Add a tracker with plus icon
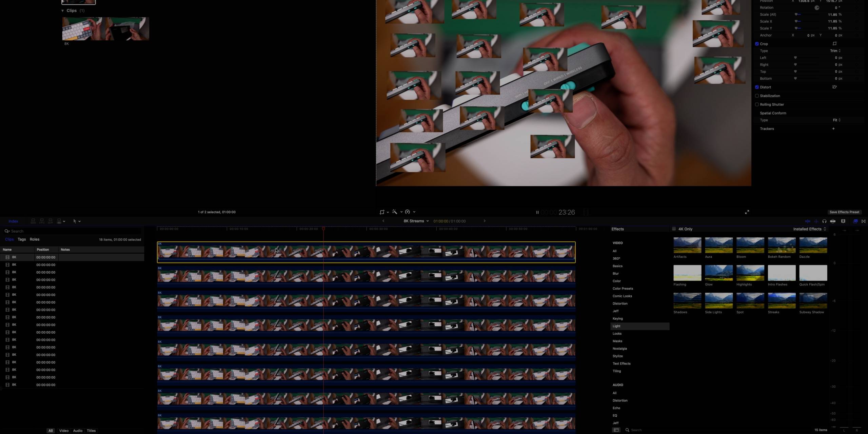 click(x=833, y=129)
